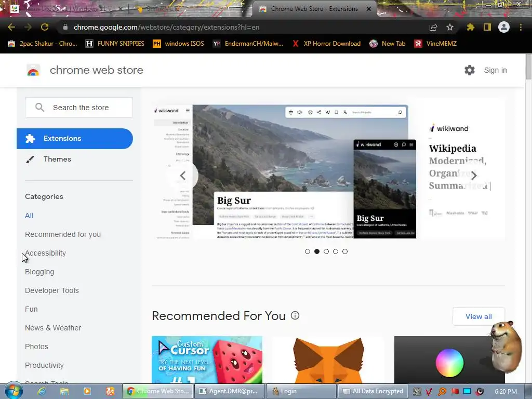Open the web store settings gear
This screenshot has width=532, height=399.
(x=470, y=70)
